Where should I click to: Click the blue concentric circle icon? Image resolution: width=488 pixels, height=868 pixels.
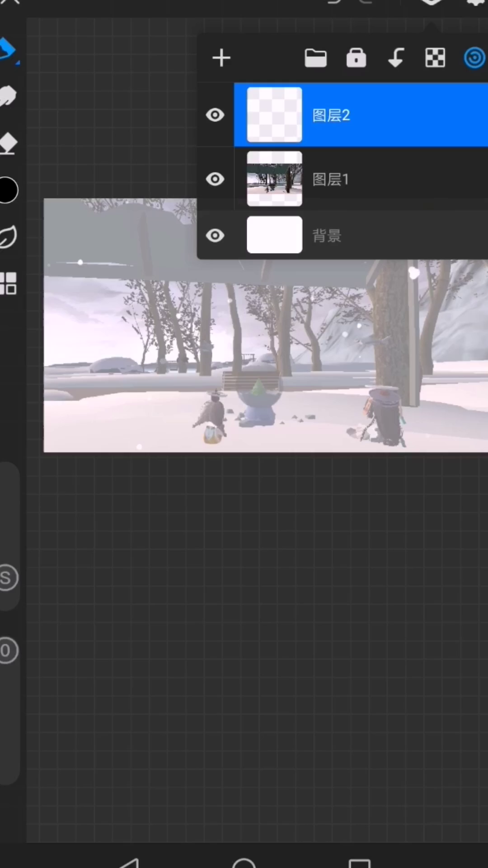click(474, 58)
